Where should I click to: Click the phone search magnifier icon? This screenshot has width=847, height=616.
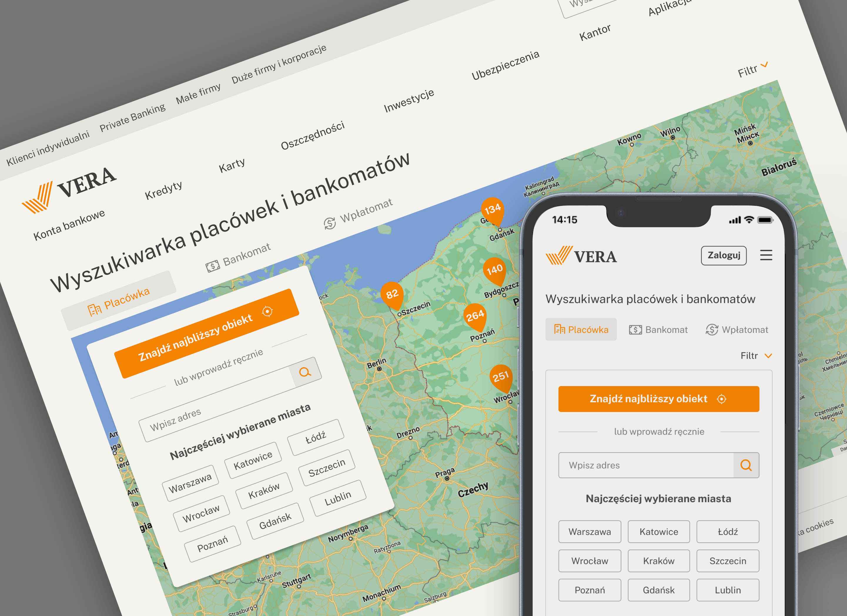(746, 465)
